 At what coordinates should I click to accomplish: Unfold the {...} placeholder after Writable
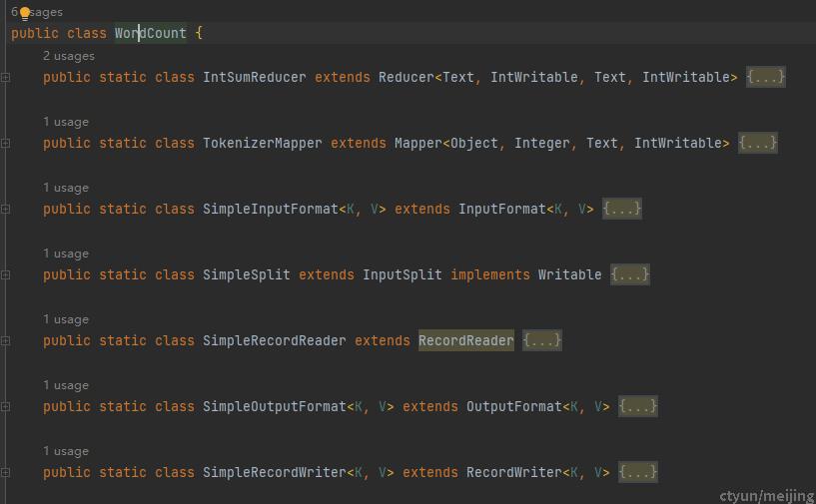[629, 274]
